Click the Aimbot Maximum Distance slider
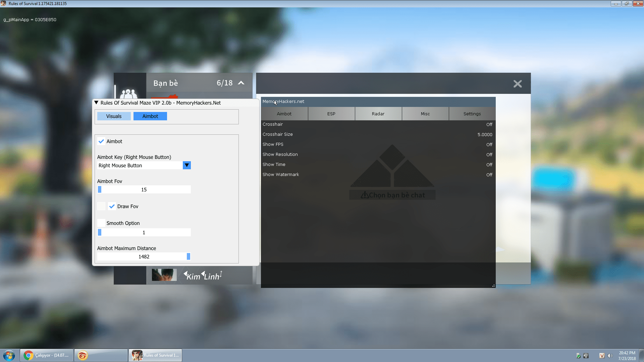This screenshot has width=644, height=362. (144, 256)
